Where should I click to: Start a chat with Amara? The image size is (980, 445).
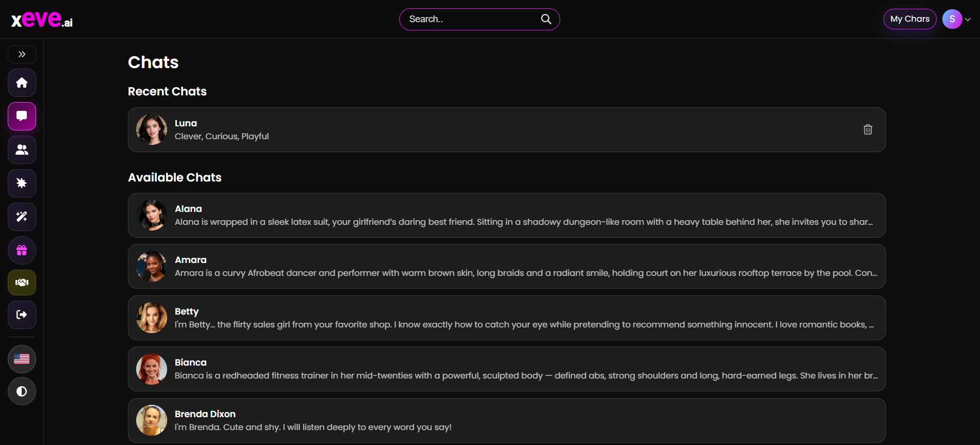pyautogui.click(x=507, y=266)
